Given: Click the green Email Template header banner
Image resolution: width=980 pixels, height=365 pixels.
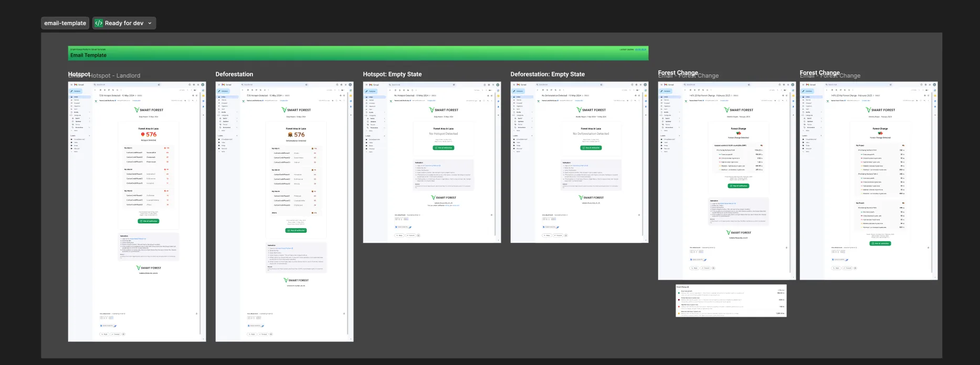Looking at the screenshot, I should pyautogui.click(x=358, y=53).
